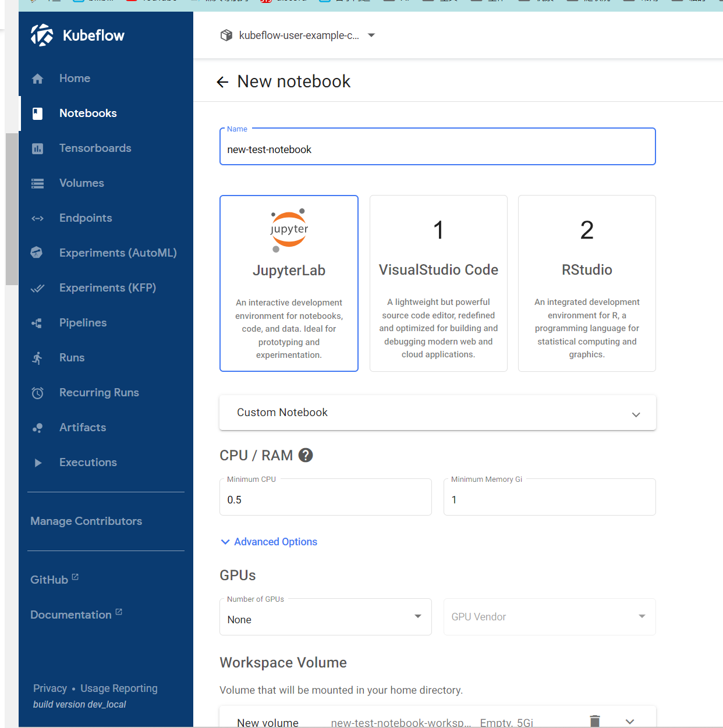This screenshot has height=728, width=723.
Task: Open Executions in the sidebar
Action: [106, 463]
